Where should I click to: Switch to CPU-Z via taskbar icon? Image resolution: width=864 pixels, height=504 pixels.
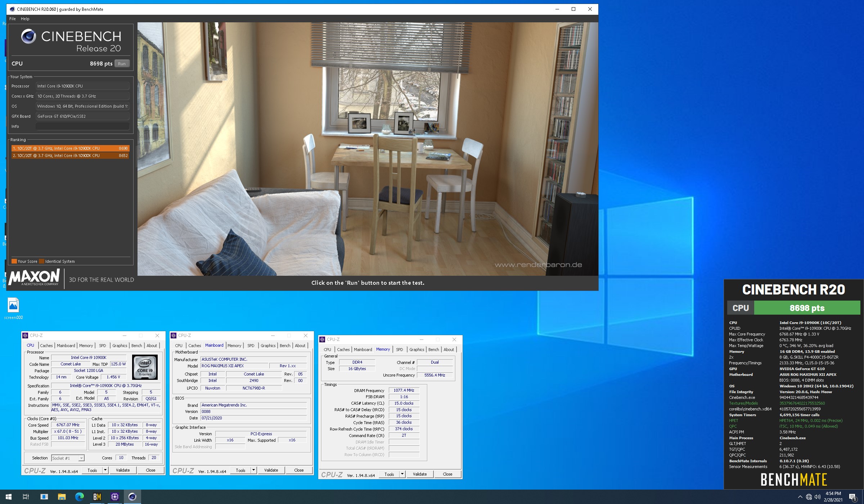pyautogui.click(x=114, y=497)
